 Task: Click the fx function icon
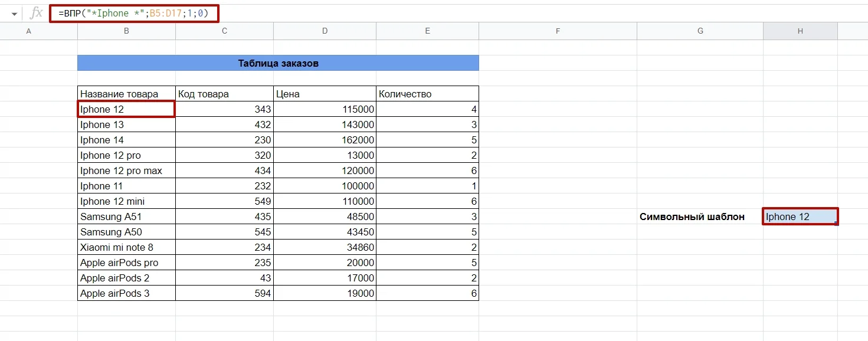[36, 13]
